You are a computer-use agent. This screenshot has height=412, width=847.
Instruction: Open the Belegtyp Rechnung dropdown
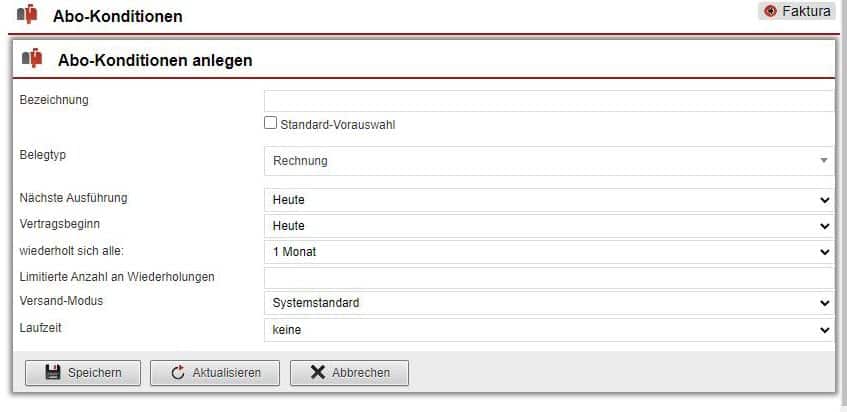tap(548, 160)
